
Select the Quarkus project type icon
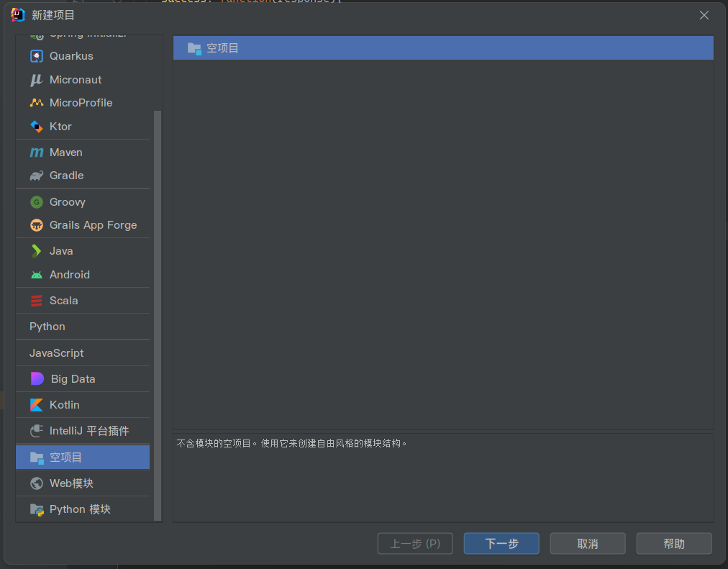(37, 56)
